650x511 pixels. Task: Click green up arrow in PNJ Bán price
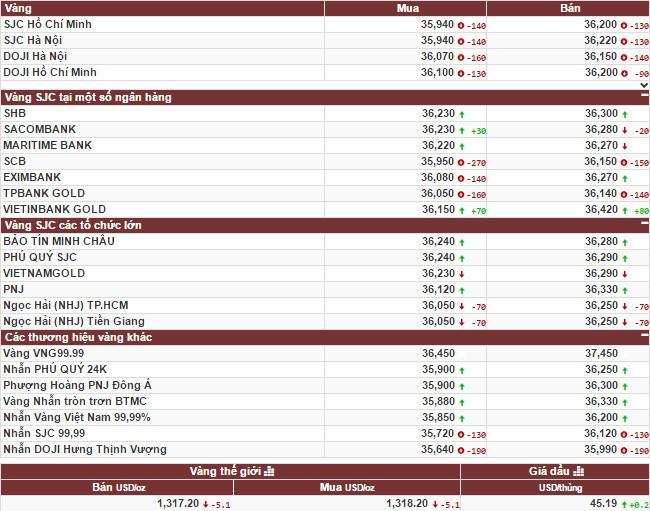coord(624,290)
